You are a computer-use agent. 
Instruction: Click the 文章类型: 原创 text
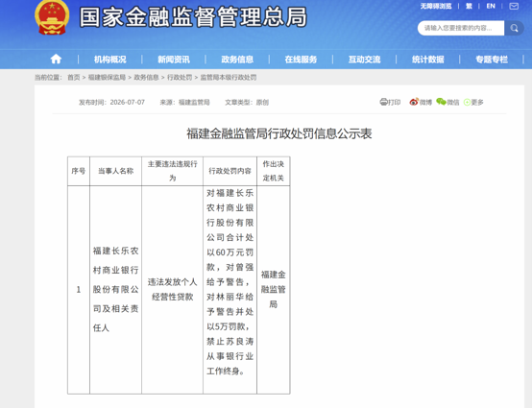coord(247,102)
